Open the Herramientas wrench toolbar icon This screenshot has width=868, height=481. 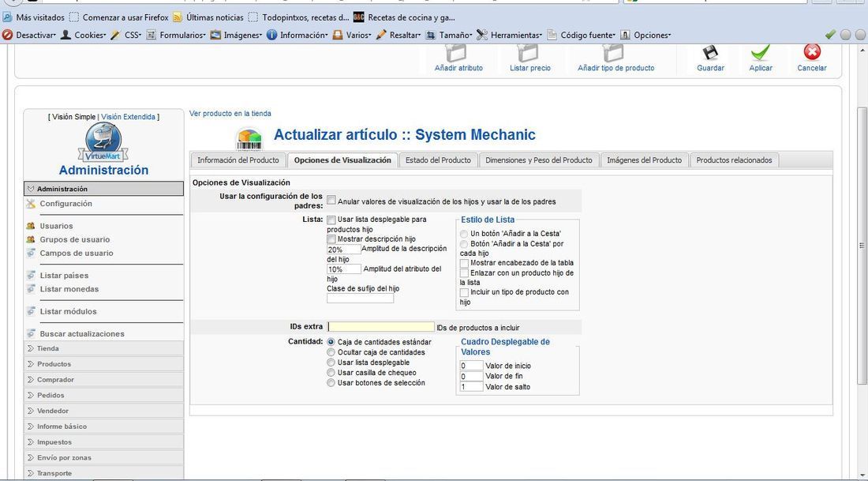[x=482, y=35]
